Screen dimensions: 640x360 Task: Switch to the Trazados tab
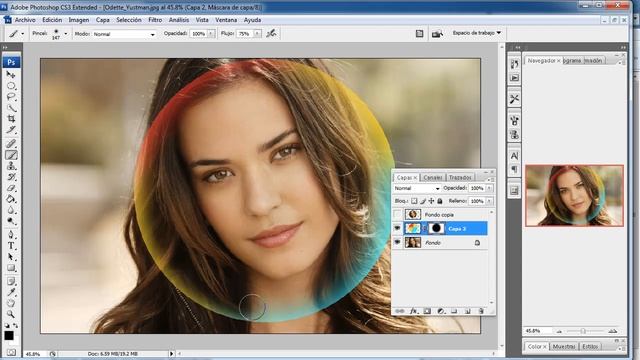click(x=460, y=177)
